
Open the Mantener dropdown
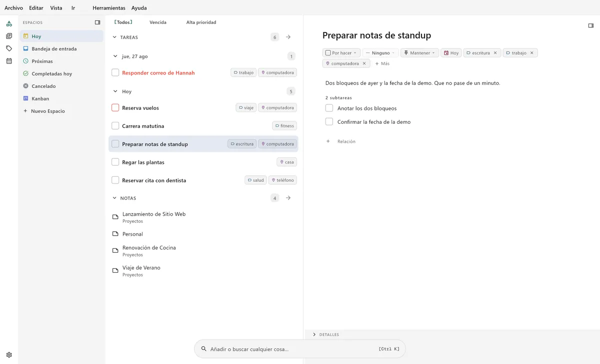pos(419,53)
